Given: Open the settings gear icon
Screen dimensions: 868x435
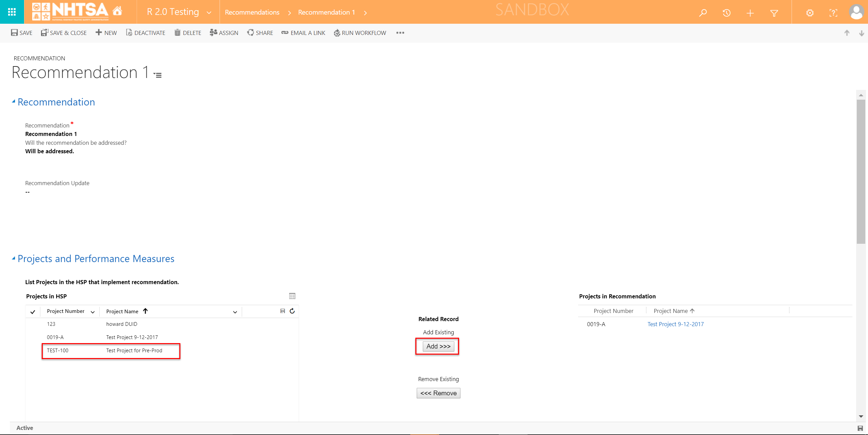Looking at the screenshot, I should 810,13.
